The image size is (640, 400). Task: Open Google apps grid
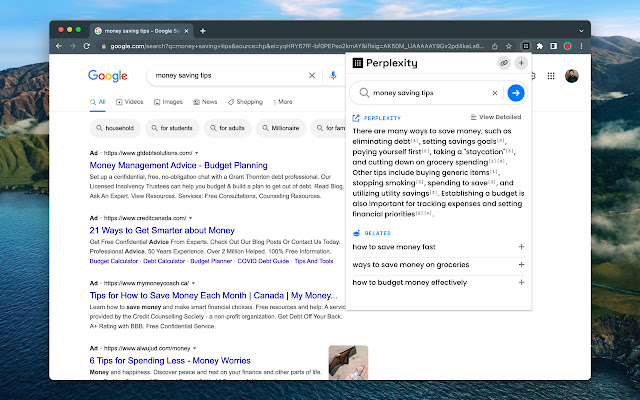[x=551, y=76]
